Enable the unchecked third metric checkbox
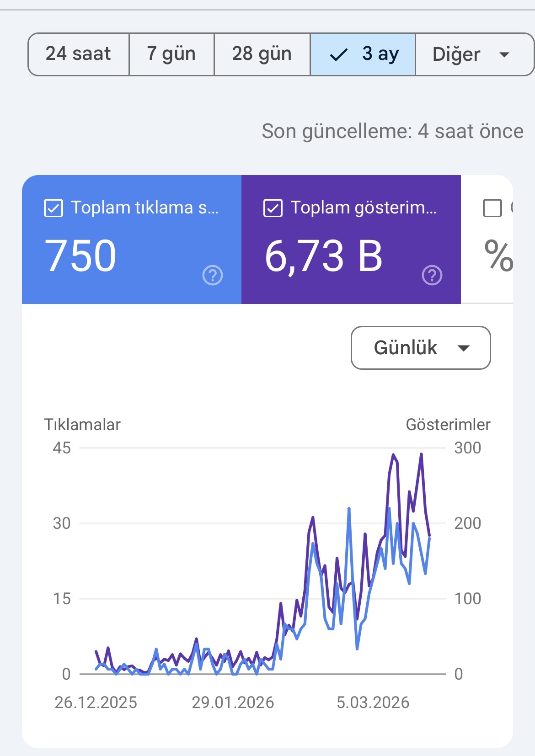Image resolution: width=535 pixels, height=756 pixels. click(x=492, y=208)
